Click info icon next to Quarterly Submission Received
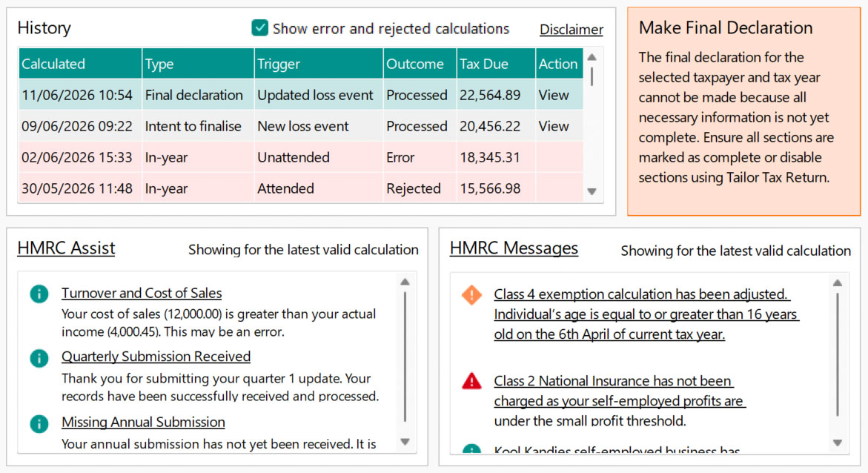The width and height of the screenshot is (868, 473). click(x=39, y=359)
